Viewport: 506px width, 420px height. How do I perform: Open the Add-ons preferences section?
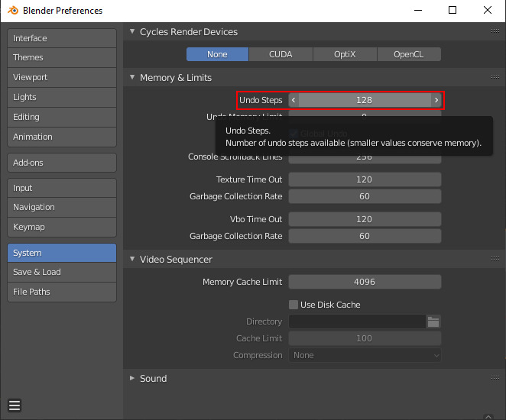(62, 163)
